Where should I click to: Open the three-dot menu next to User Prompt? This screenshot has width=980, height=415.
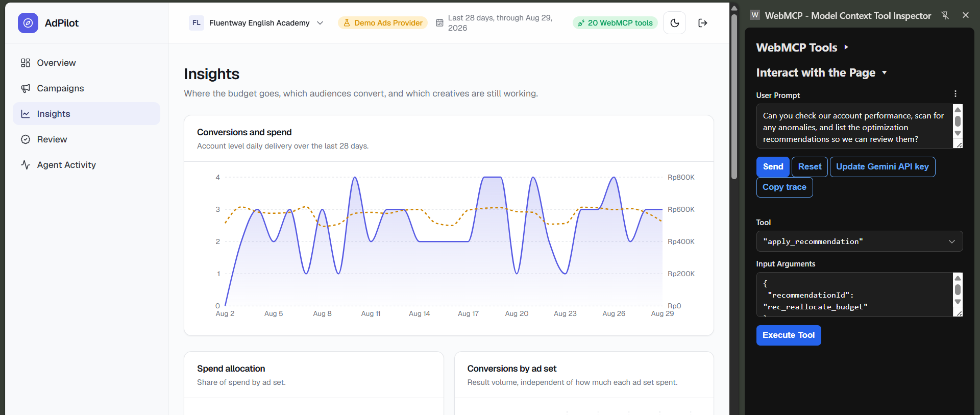(x=955, y=94)
